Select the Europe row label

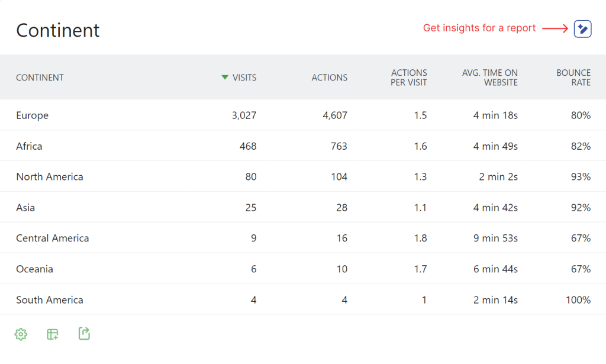tap(33, 115)
